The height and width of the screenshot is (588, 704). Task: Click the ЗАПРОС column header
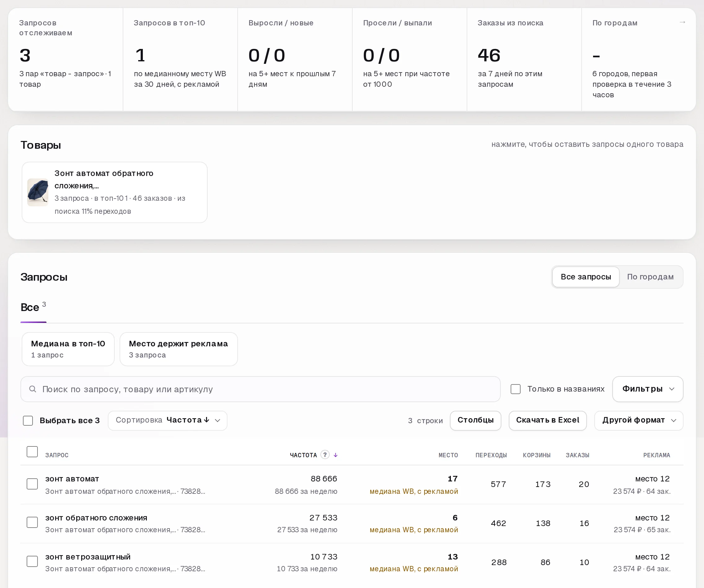click(57, 455)
